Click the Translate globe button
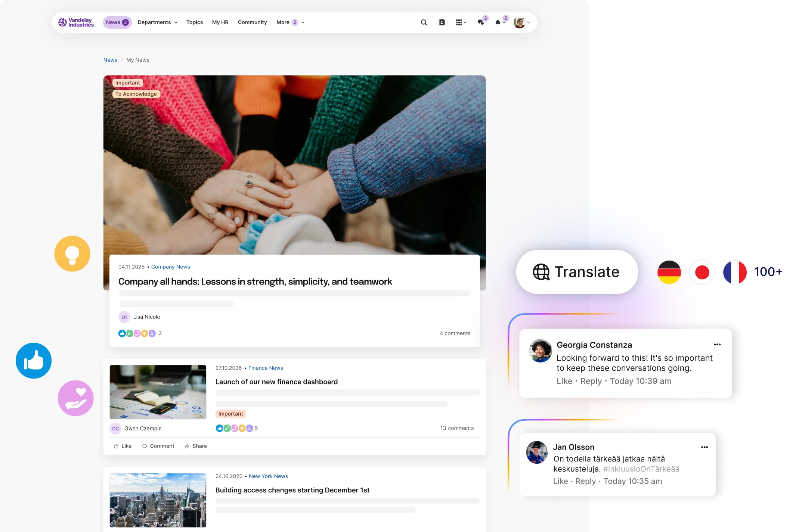This screenshot has width=799, height=532. pos(576,272)
